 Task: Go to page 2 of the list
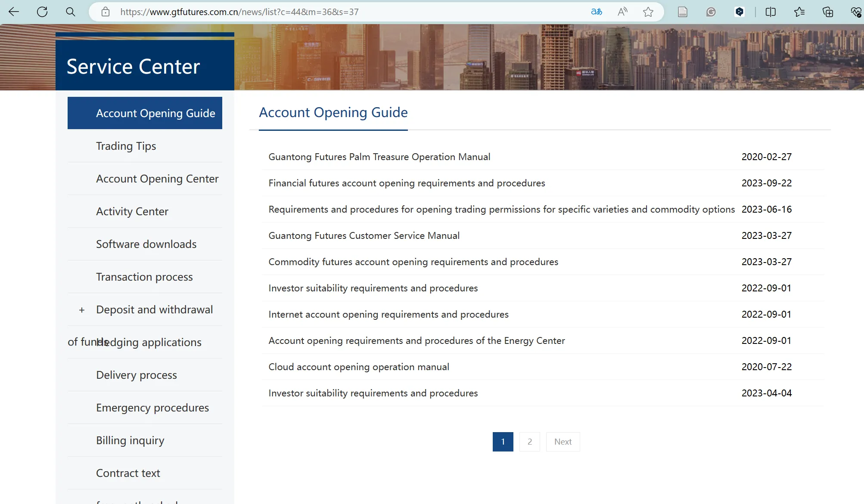tap(530, 442)
